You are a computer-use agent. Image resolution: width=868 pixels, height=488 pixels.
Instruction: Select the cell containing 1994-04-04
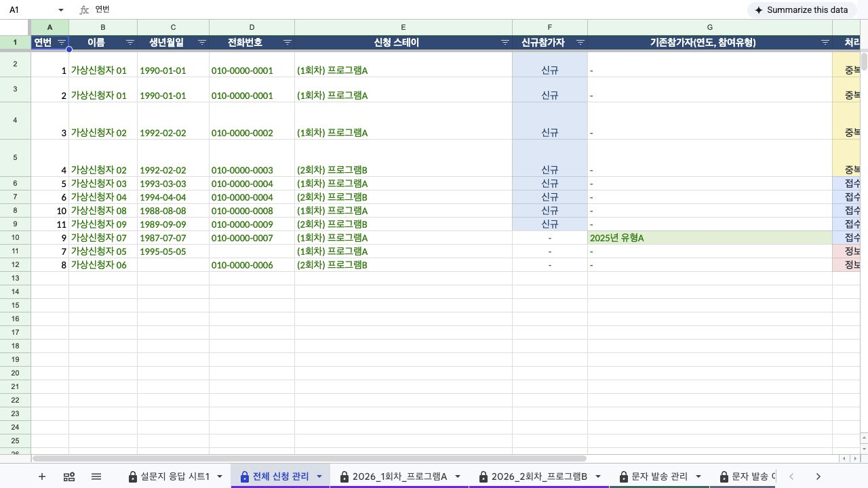click(x=173, y=197)
